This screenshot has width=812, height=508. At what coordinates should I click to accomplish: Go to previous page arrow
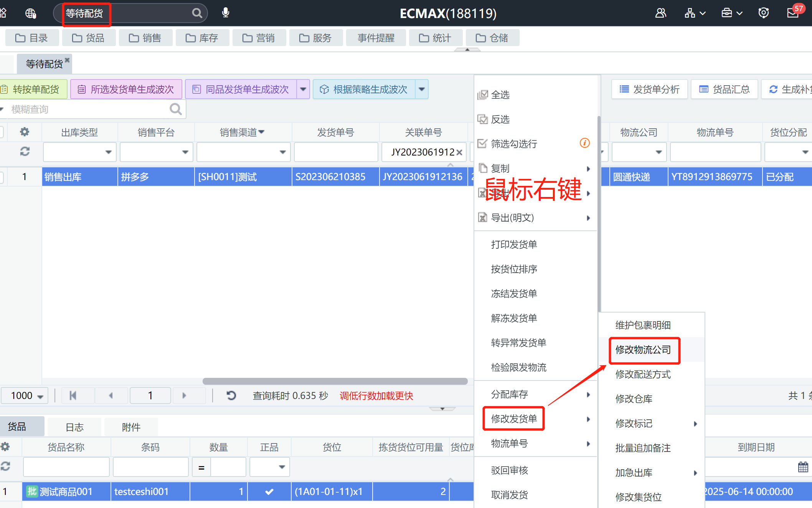point(111,395)
